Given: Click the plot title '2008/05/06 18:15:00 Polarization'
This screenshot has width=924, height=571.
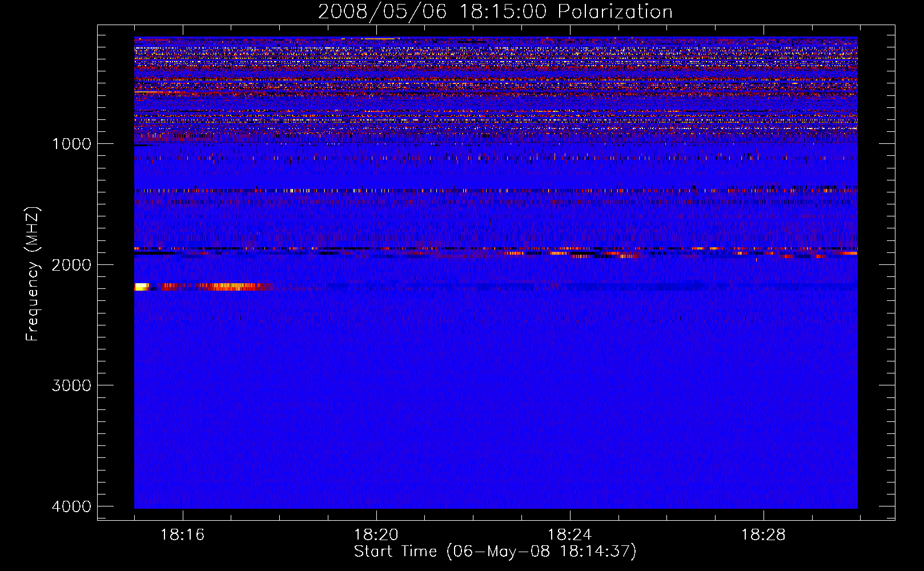Looking at the screenshot, I should [x=495, y=11].
